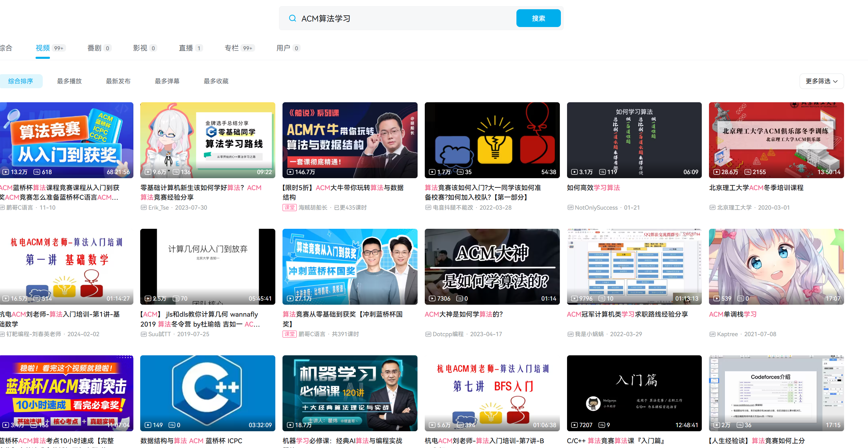Select 最新发布 sort option

pyautogui.click(x=118, y=81)
